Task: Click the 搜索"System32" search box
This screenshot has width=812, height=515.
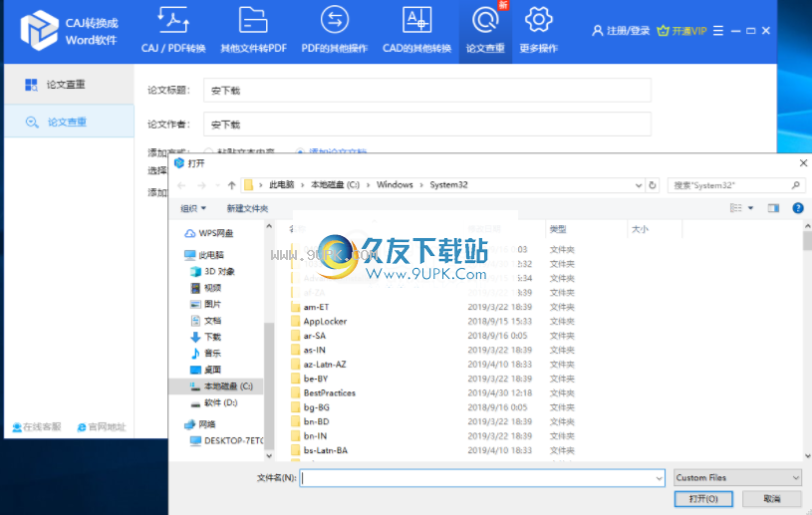Action: 736,185
